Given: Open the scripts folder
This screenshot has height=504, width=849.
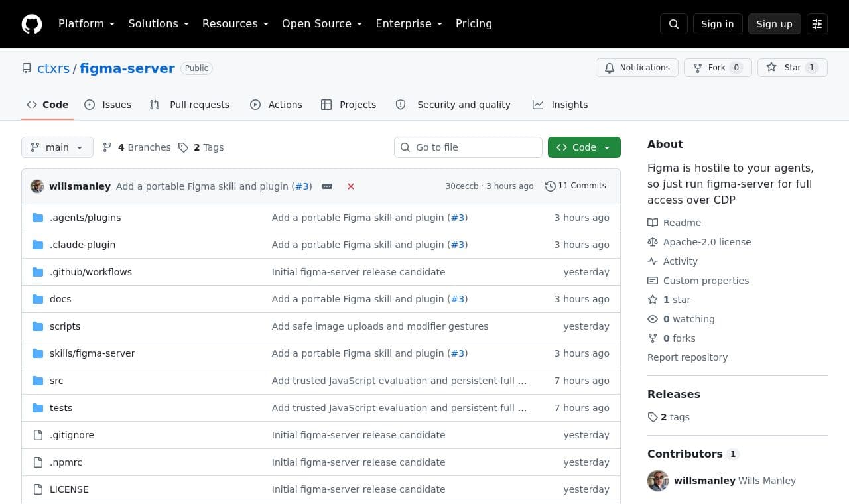Looking at the screenshot, I should tap(64, 326).
